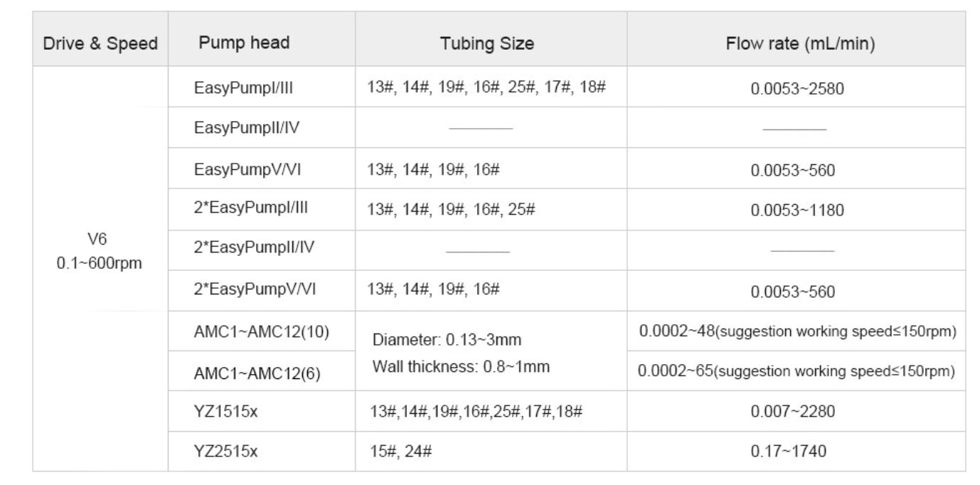Click the 2*EasyPumpV/VI pump head cell
The width and height of the screenshot is (980, 485).
point(262,290)
